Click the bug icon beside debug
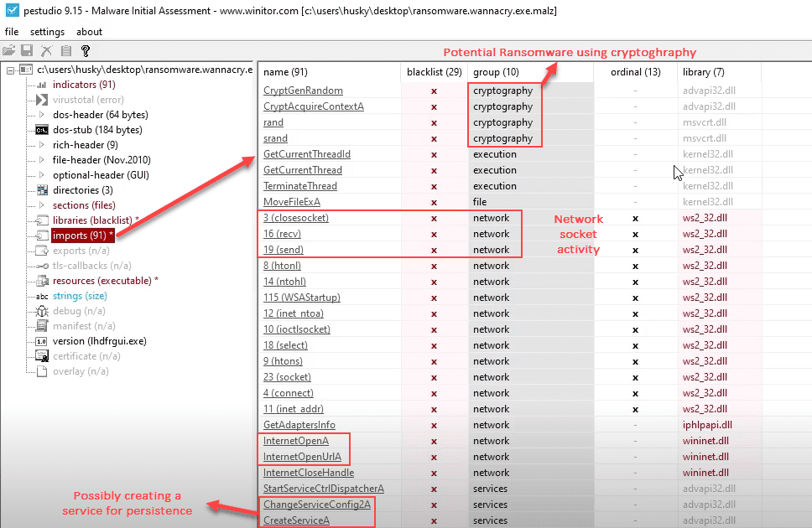Viewport: 812px width, 528px height. (41, 311)
